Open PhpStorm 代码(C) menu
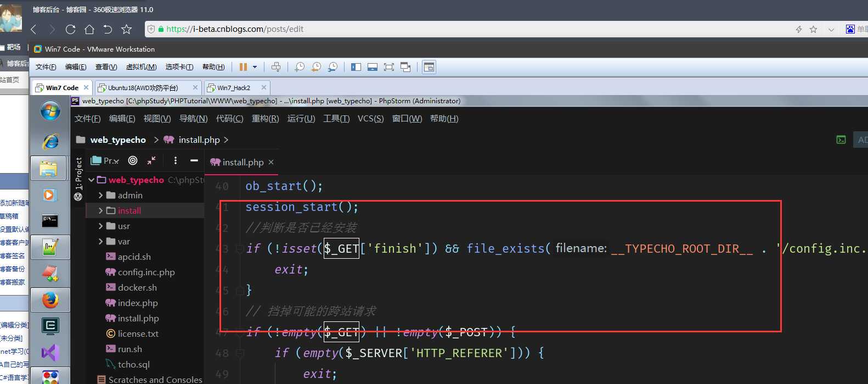 coord(230,119)
